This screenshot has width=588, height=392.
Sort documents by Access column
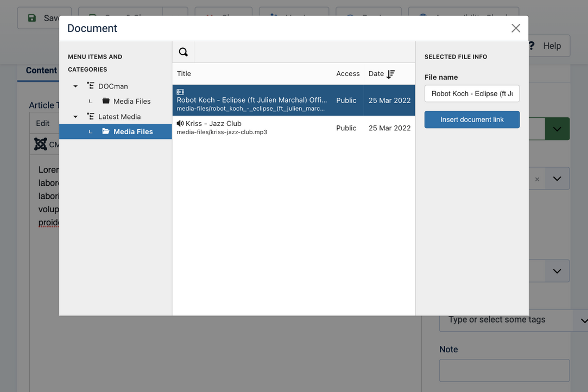347,73
